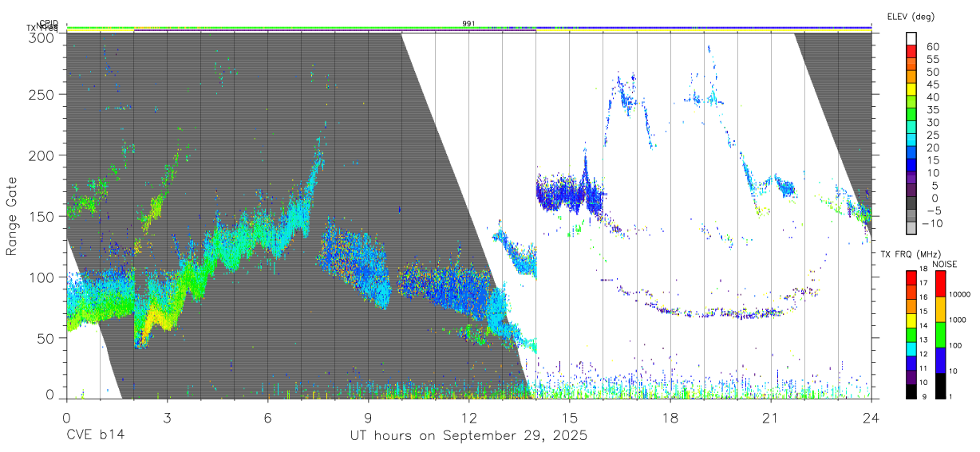Select the light gray bottom segment of ELEV bar
Image resolution: width=980 pixels, height=452 pixels.
pos(911,229)
